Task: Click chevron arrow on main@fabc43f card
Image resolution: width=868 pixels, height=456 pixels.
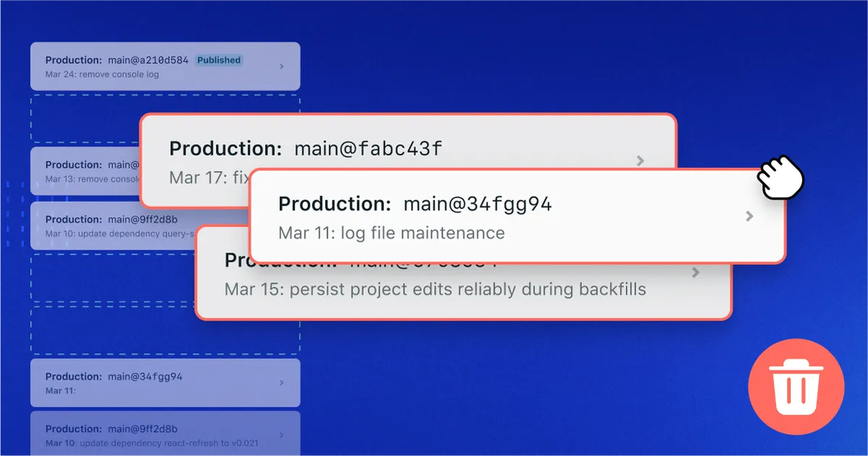Action: click(x=640, y=161)
